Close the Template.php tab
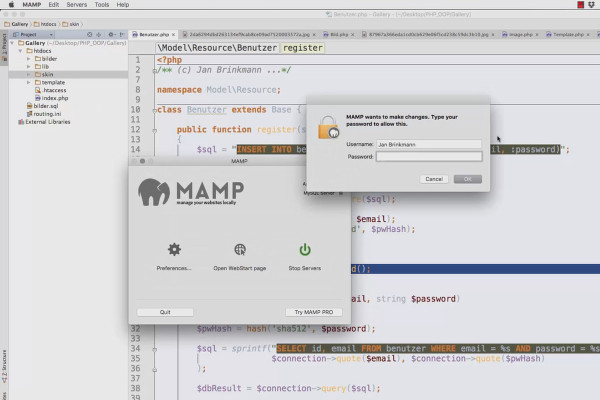This screenshot has height=400, width=600. click(588, 34)
